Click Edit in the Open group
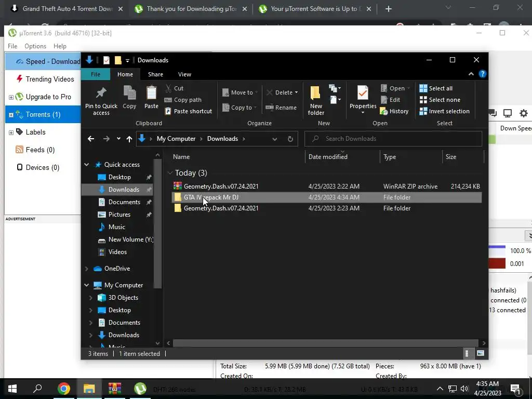 point(390,100)
